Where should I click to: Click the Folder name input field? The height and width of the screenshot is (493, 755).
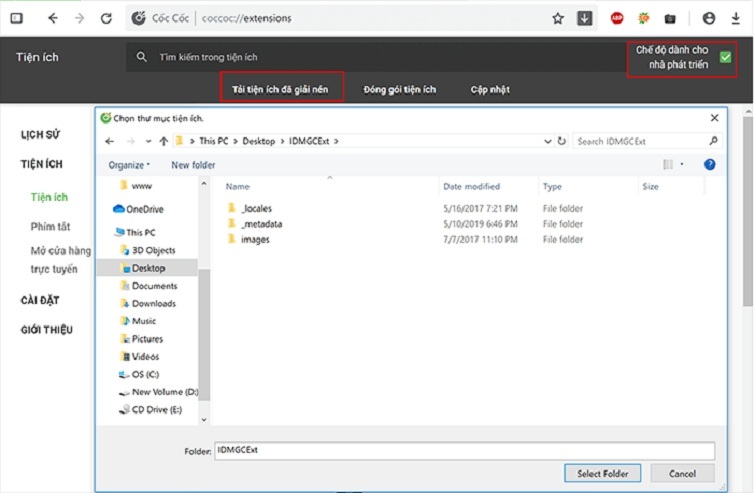(x=464, y=451)
